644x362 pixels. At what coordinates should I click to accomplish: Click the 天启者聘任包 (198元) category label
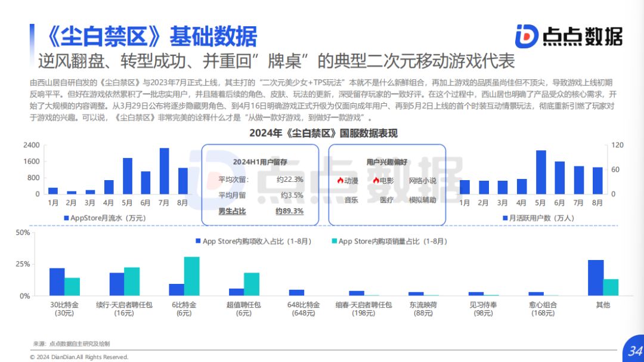tap(364, 309)
